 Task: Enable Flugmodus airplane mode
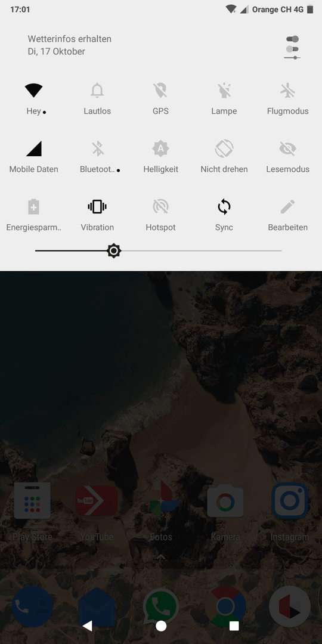[x=287, y=91]
